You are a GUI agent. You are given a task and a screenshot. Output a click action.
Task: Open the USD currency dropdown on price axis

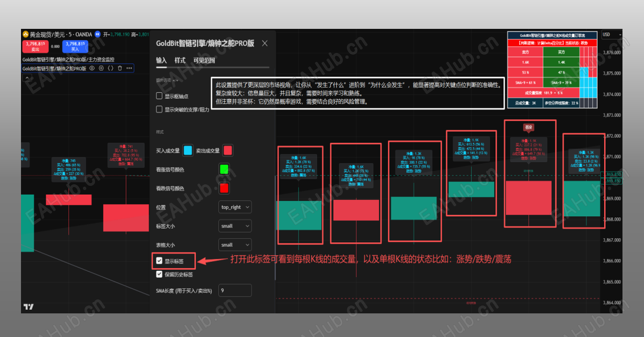pos(611,35)
